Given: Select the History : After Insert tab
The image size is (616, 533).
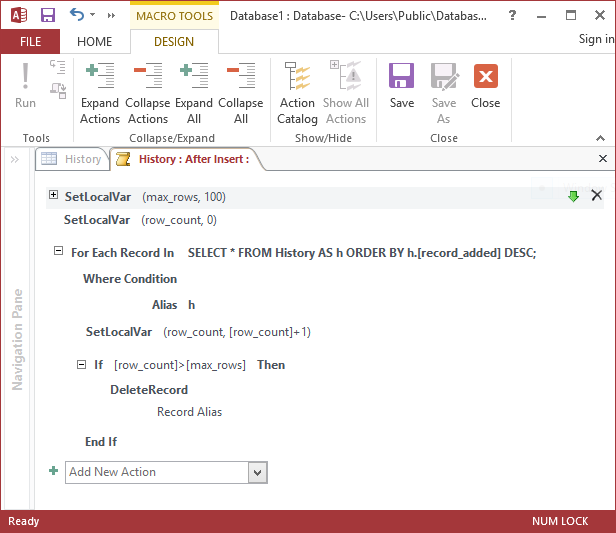Looking at the screenshot, I should pos(188,159).
